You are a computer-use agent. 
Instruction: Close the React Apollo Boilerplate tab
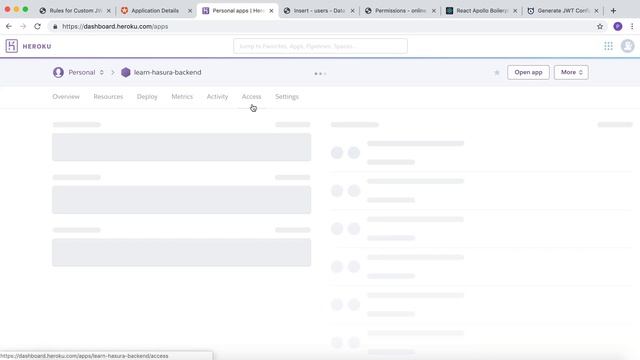click(x=515, y=11)
